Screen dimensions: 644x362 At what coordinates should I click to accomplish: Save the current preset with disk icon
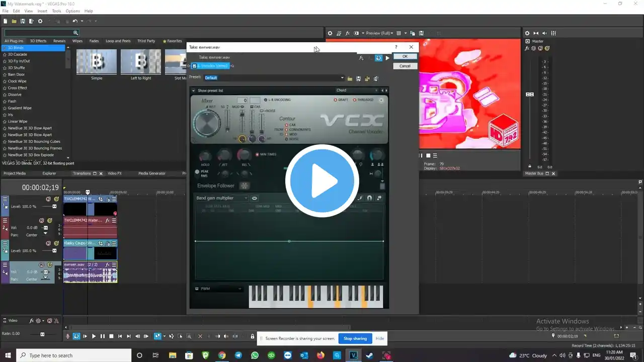(358, 78)
